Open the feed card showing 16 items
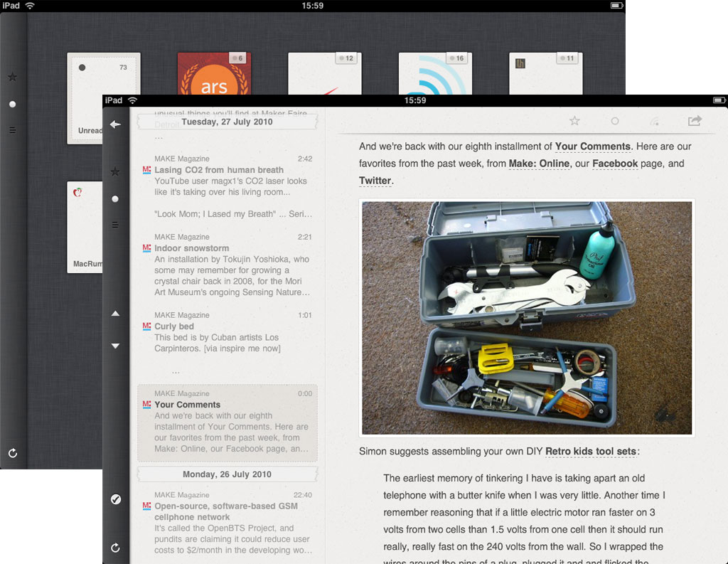The image size is (728, 564). pos(435,73)
